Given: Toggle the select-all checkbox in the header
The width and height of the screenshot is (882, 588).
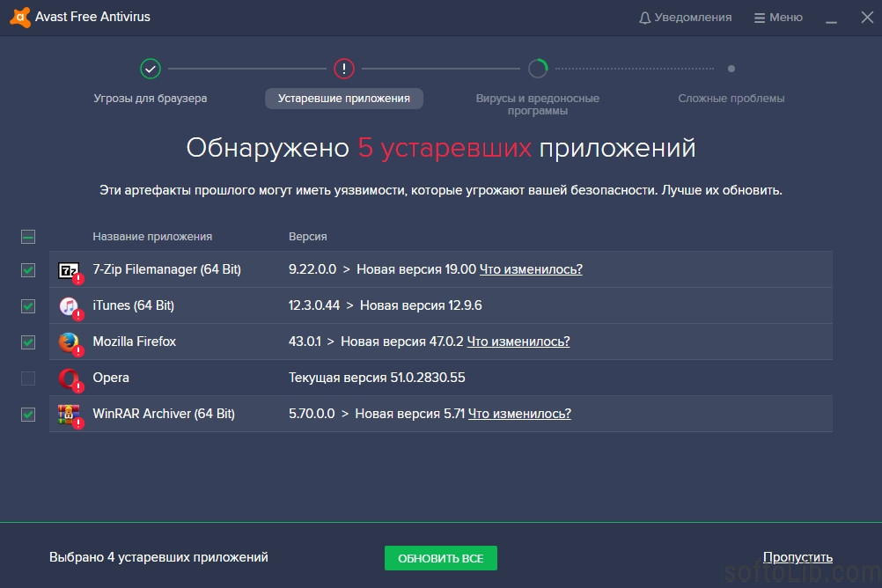Looking at the screenshot, I should (28, 237).
